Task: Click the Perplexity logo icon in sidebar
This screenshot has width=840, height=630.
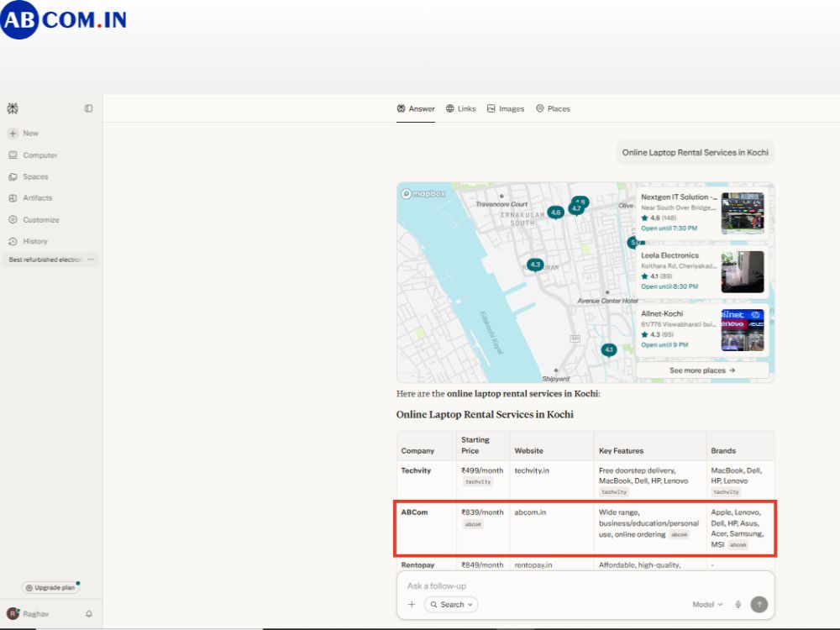Action: [13, 108]
